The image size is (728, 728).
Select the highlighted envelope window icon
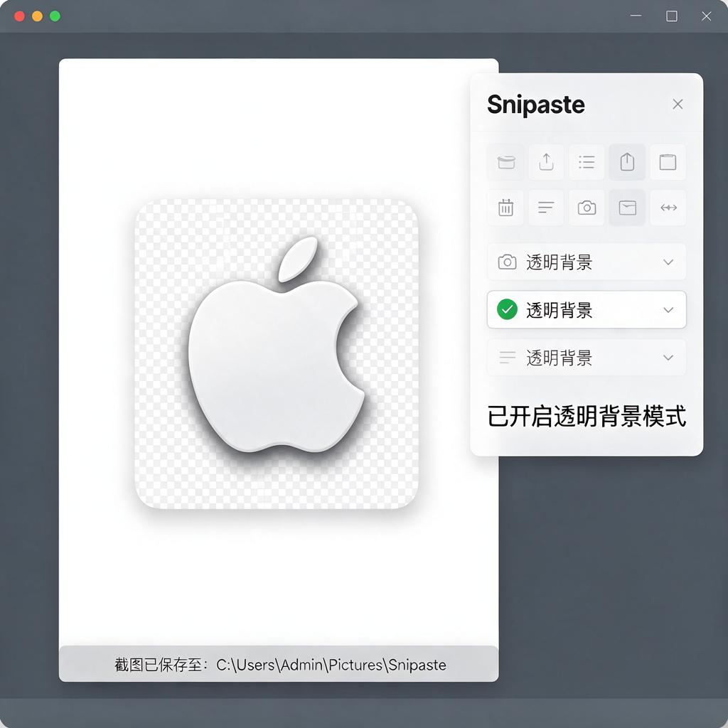click(x=627, y=208)
